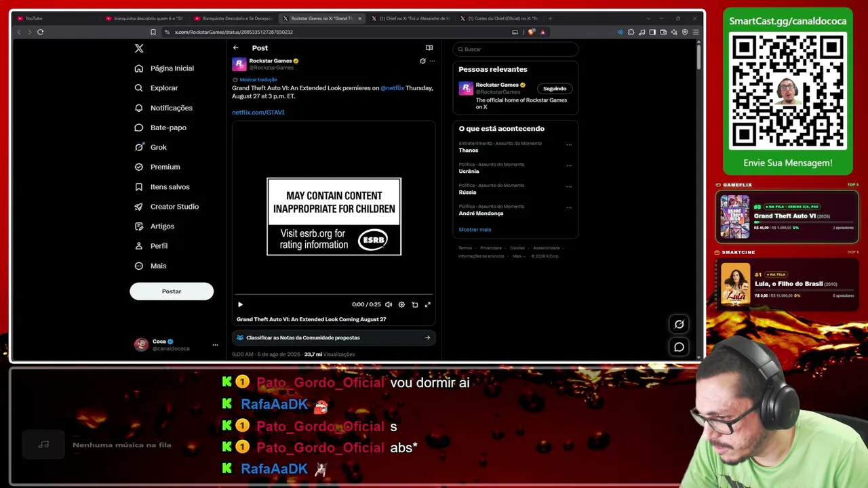Click the Grand Theft Auto VI Gameflix card
The image size is (868, 488).
click(787, 217)
